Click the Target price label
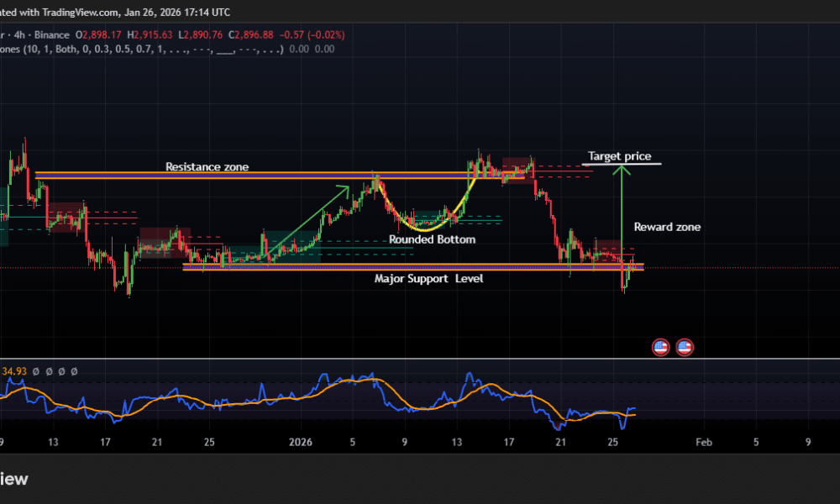The image size is (840, 504). point(619,156)
